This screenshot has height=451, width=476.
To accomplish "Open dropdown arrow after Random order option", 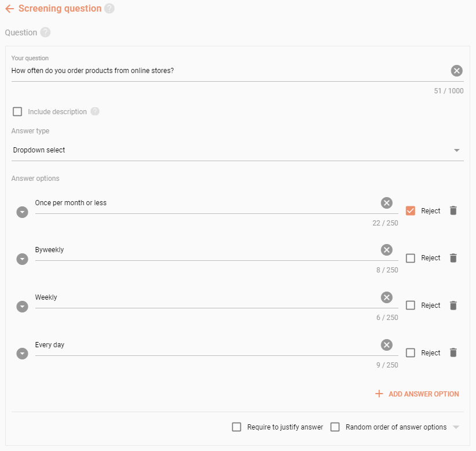I will tap(456, 427).
